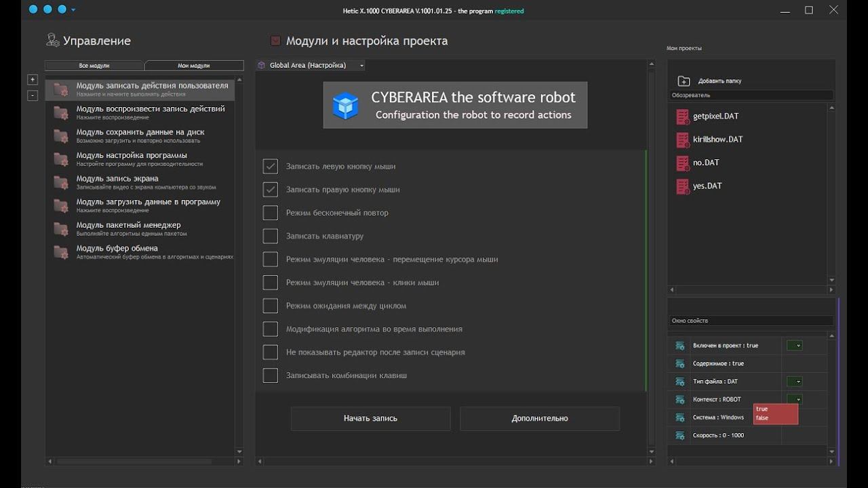Click the no.DAT file icon
Screen dimensions: 868x488
pyautogui.click(x=683, y=163)
